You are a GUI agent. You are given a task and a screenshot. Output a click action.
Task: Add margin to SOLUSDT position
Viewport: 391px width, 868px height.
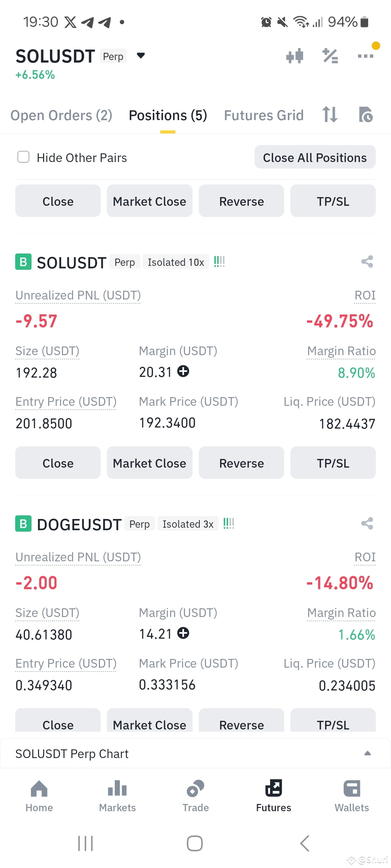click(183, 371)
